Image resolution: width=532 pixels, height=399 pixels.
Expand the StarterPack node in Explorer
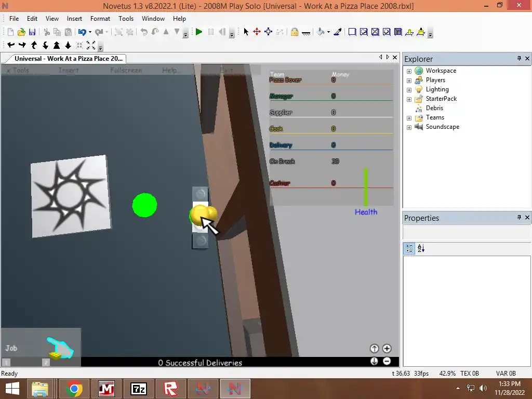pyautogui.click(x=409, y=99)
